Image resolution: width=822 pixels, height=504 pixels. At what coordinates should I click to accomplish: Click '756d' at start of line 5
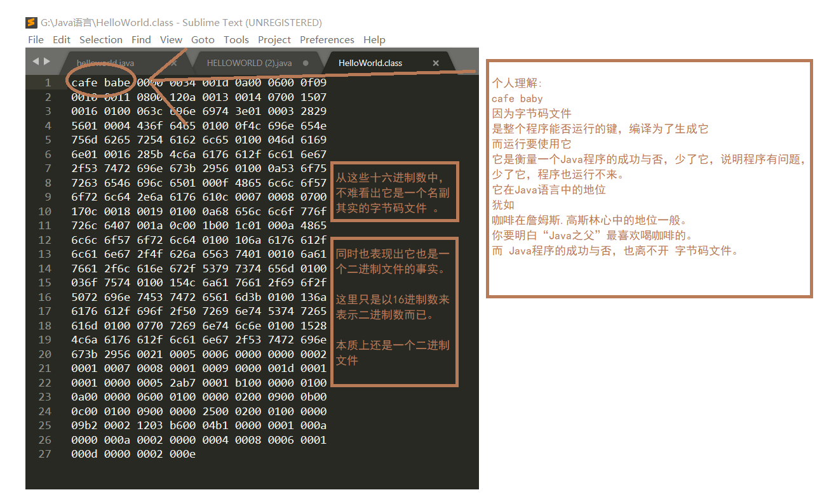pos(84,140)
